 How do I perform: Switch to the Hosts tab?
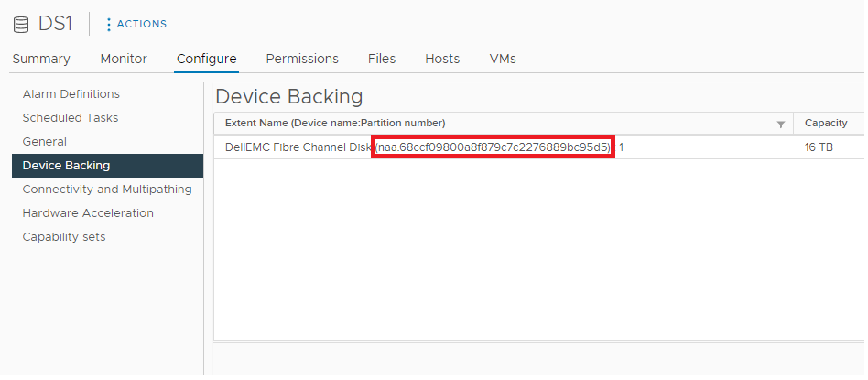point(442,59)
